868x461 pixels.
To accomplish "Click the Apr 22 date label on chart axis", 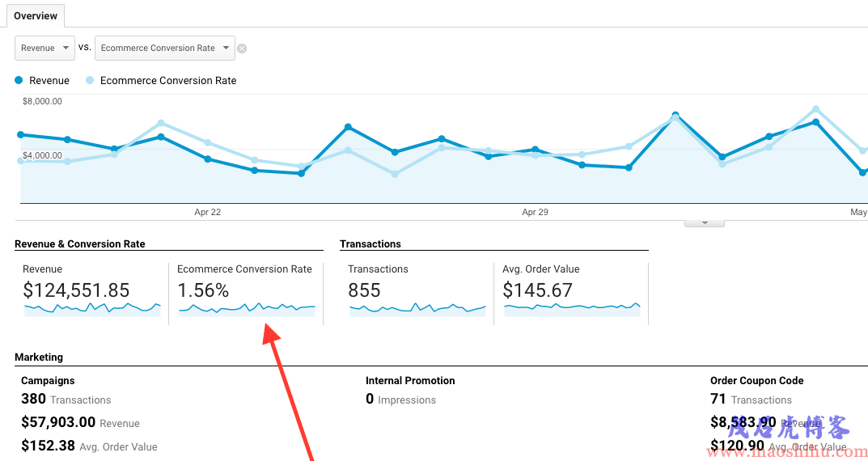I will pos(208,212).
